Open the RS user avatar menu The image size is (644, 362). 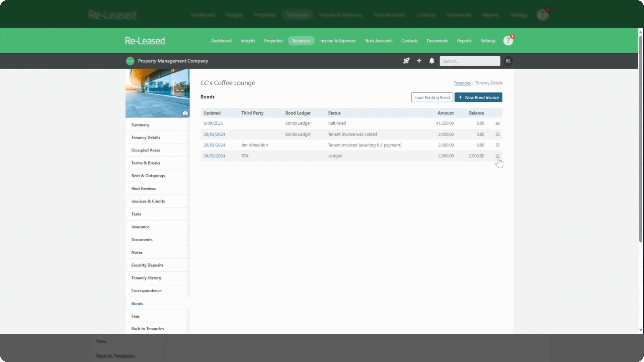pyautogui.click(x=508, y=61)
